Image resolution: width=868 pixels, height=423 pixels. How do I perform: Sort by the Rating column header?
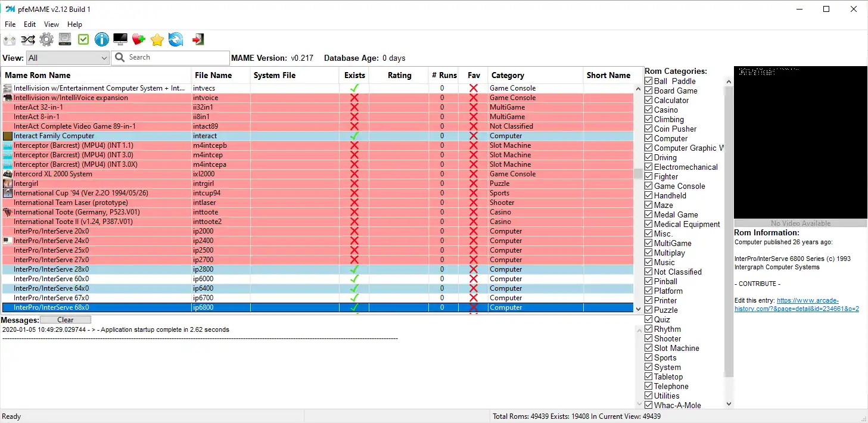[399, 75]
